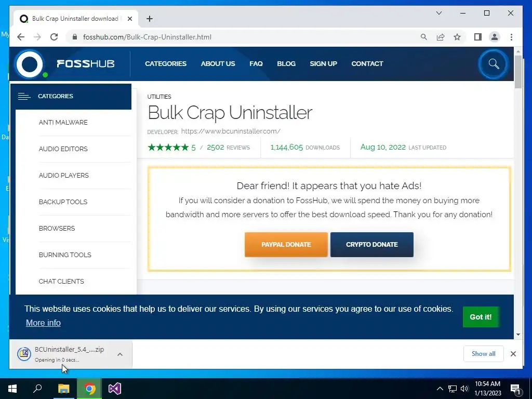Image resolution: width=532 pixels, height=399 pixels.
Task: Open the zoom magnifier in the address bar
Action: (424, 37)
